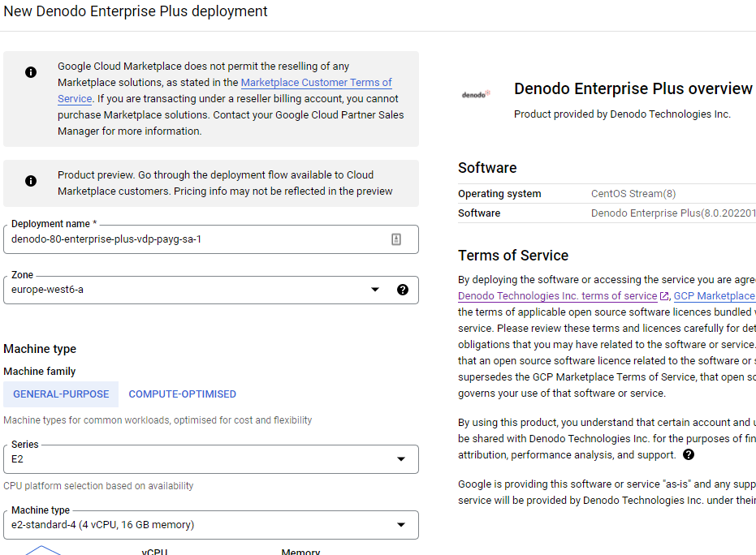Click 'CentOS Stream(8)' operating system value
Image resolution: width=756 pixels, height=555 pixels.
[x=633, y=194]
